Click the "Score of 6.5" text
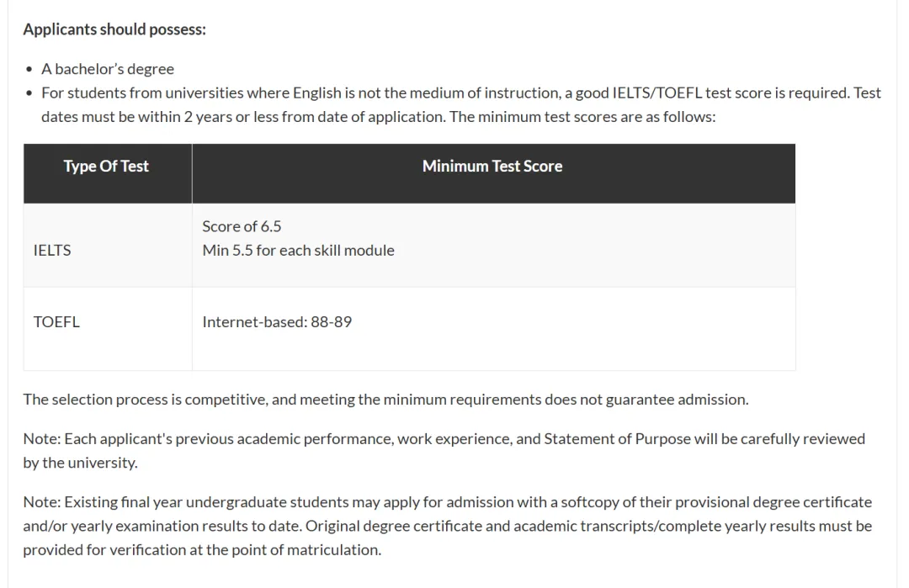The image size is (909, 588). pos(242,226)
